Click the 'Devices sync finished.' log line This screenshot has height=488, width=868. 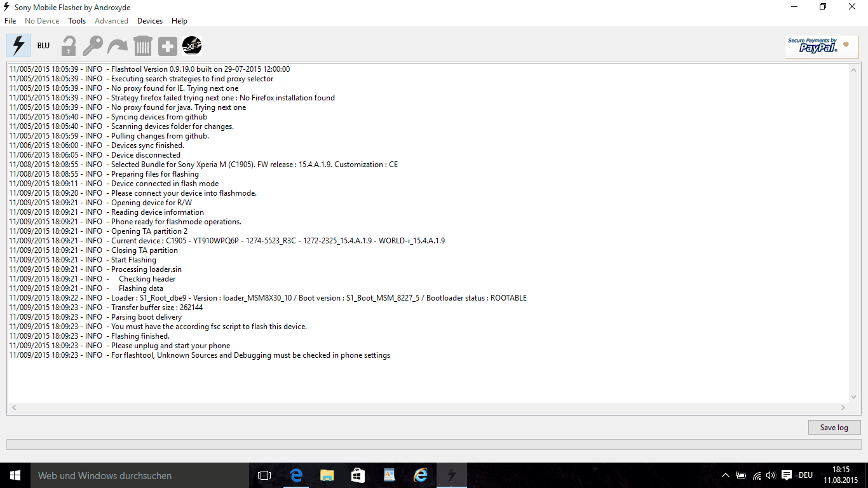pyautogui.click(x=97, y=146)
